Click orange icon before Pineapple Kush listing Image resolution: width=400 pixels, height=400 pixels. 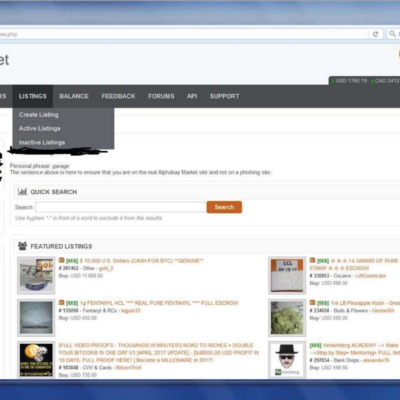pyautogui.click(x=312, y=303)
